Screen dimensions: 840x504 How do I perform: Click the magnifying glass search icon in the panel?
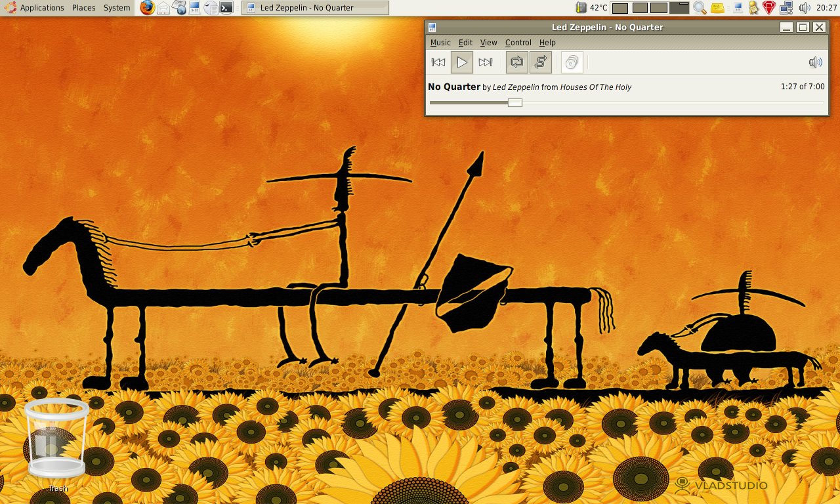point(700,8)
